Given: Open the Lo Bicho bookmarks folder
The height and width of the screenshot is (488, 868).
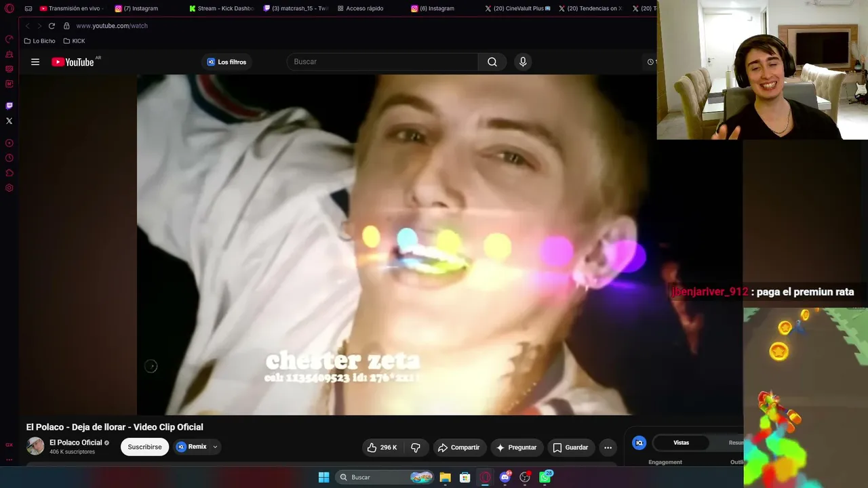Looking at the screenshot, I should pyautogui.click(x=39, y=41).
